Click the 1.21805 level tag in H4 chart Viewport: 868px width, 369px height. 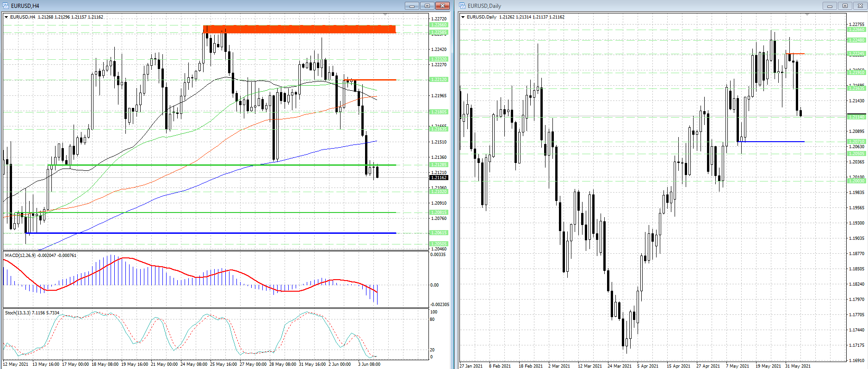click(439, 112)
